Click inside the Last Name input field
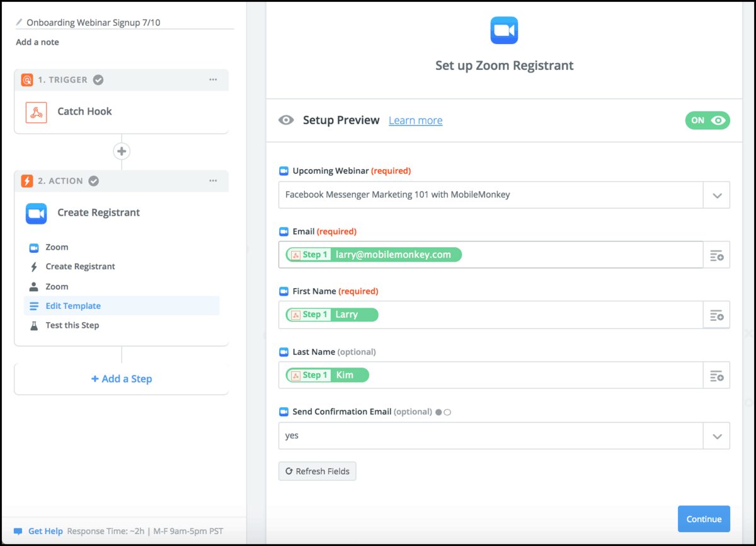This screenshot has width=756, height=546. click(491, 375)
